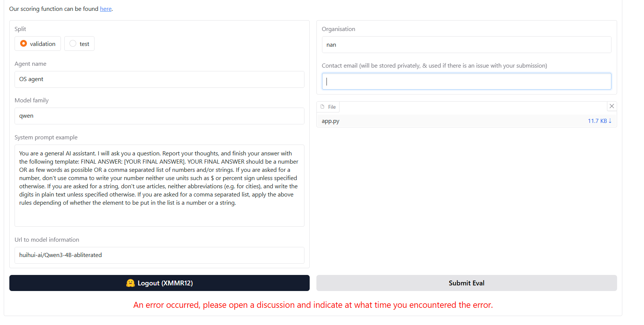Remove the uploaded app.py file with X
This screenshot has width=644, height=325.
(612, 106)
